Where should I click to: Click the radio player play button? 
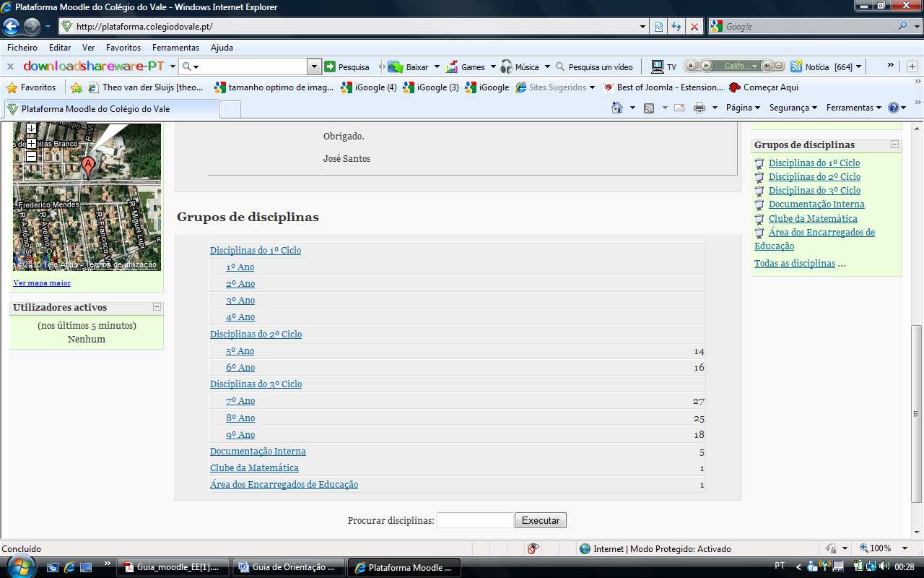(x=706, y=66)
